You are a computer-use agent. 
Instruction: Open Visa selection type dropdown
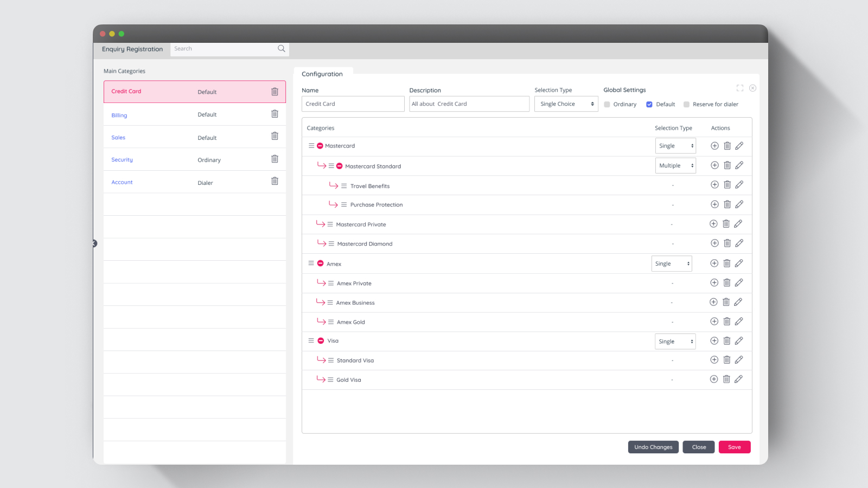[675, 342]
